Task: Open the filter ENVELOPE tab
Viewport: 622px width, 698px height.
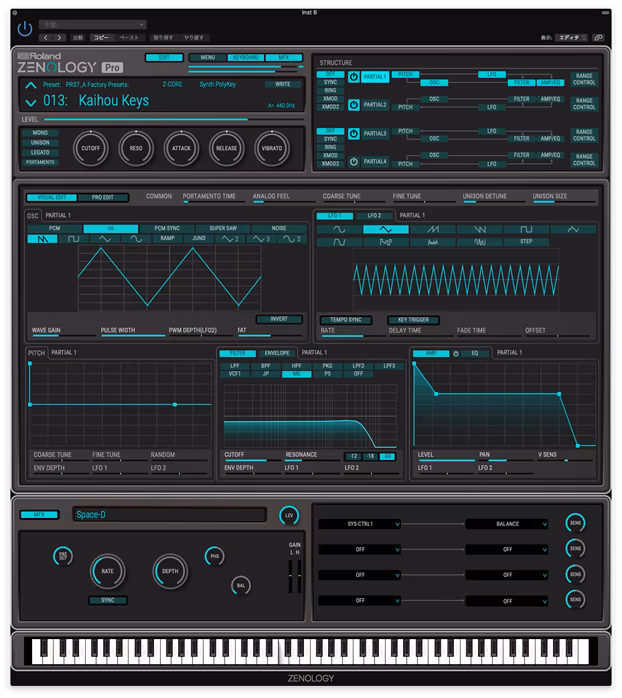Action: pyautogui.click(x=277, y=353)
